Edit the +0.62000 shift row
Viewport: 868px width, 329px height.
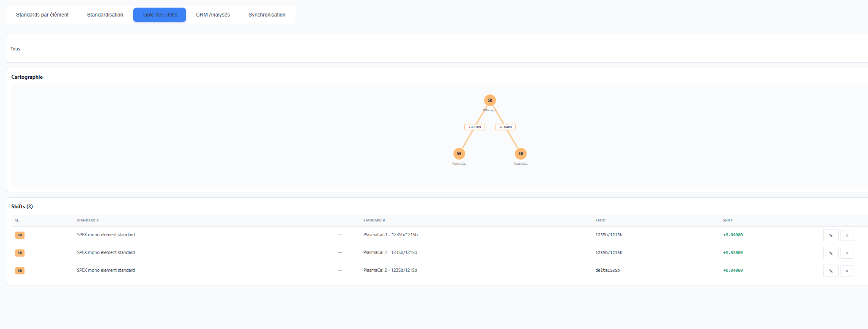830,253
